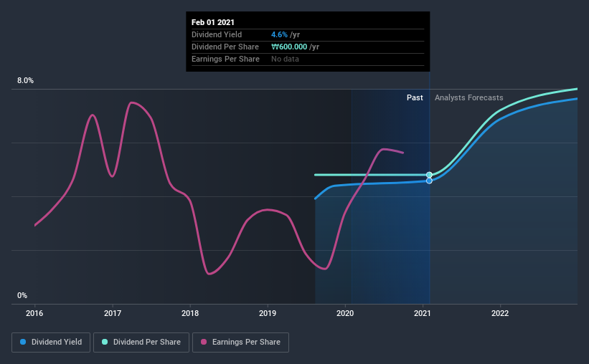Click the 4.6% dividend yield value

pyautogui.click(x=279, y=34)
